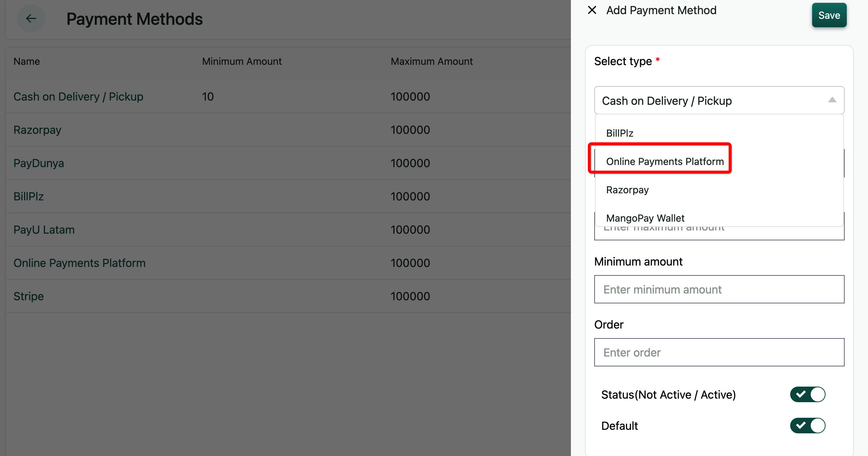This screenshot has height=456, width=868.
Task: Choose Online Payments Platform option
Action: pos(665,161)
